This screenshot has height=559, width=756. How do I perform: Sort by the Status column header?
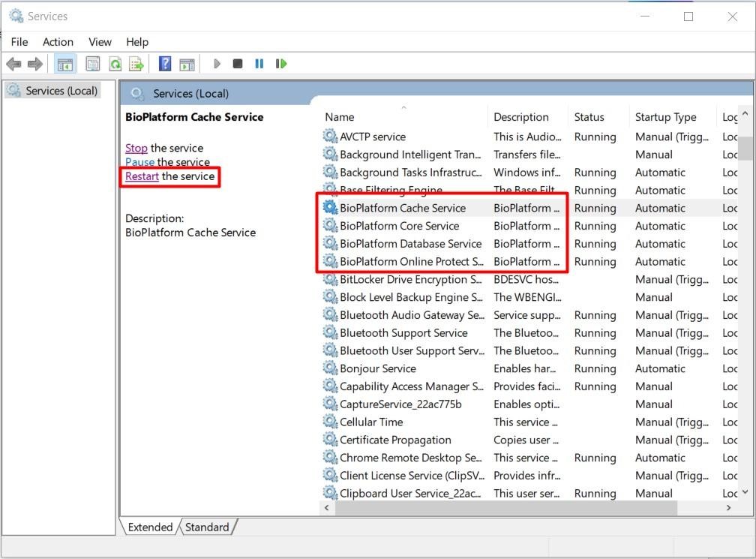coord(599,117)
